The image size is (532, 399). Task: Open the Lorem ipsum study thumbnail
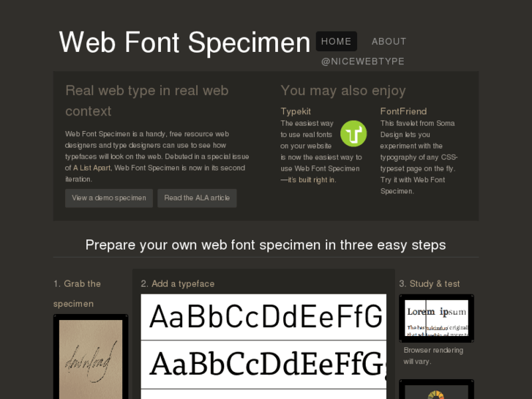[x=436, y=318]
